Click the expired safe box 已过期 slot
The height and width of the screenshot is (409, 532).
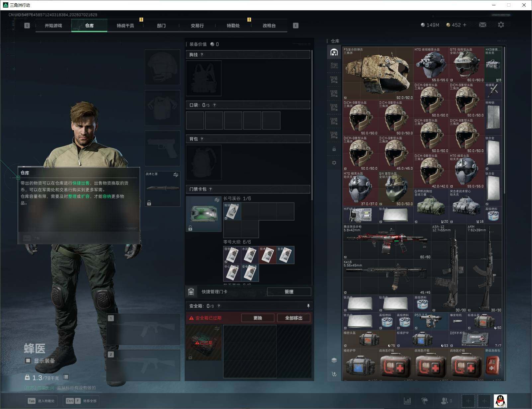(204, 343)
